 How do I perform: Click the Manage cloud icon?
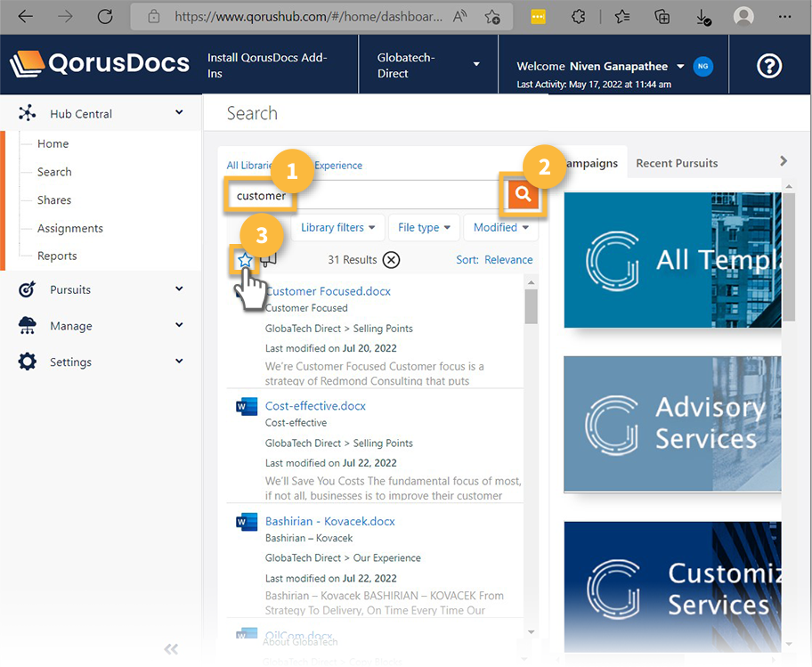pyautogui.click(x=27, y=325)
